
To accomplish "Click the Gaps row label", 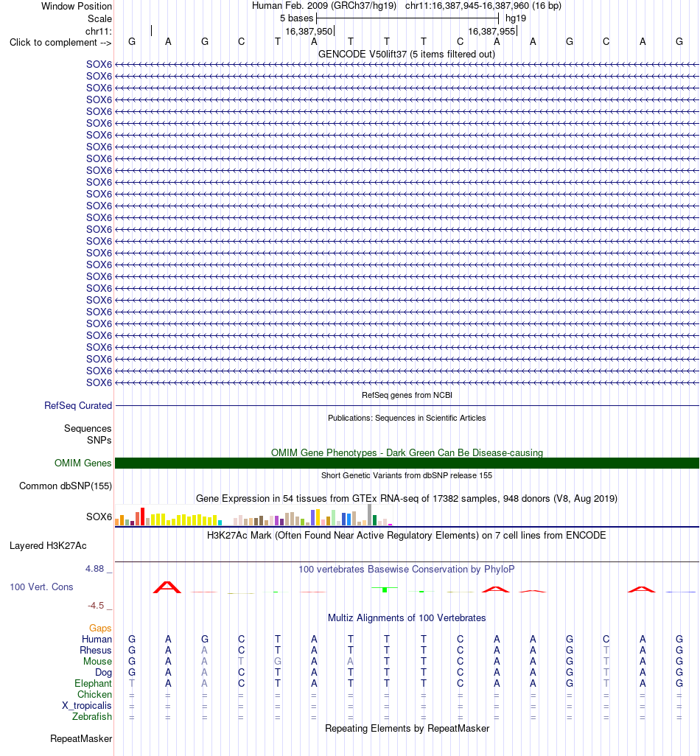I will tap(100, 629).
